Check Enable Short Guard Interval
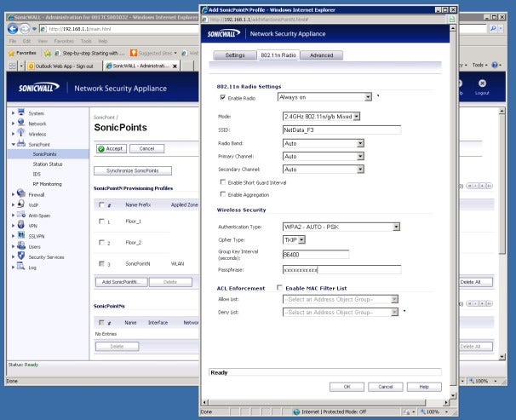Screen dimensions: 516x420 point(223,182)
